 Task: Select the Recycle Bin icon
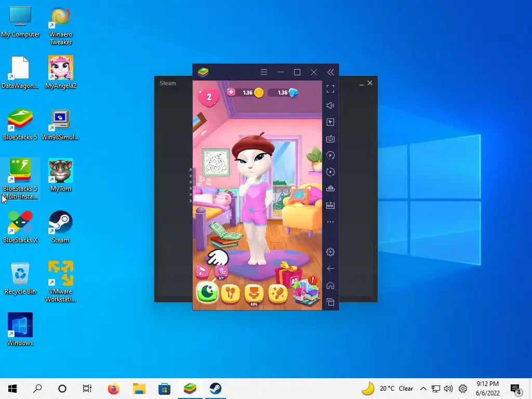[x=20, y=278]
